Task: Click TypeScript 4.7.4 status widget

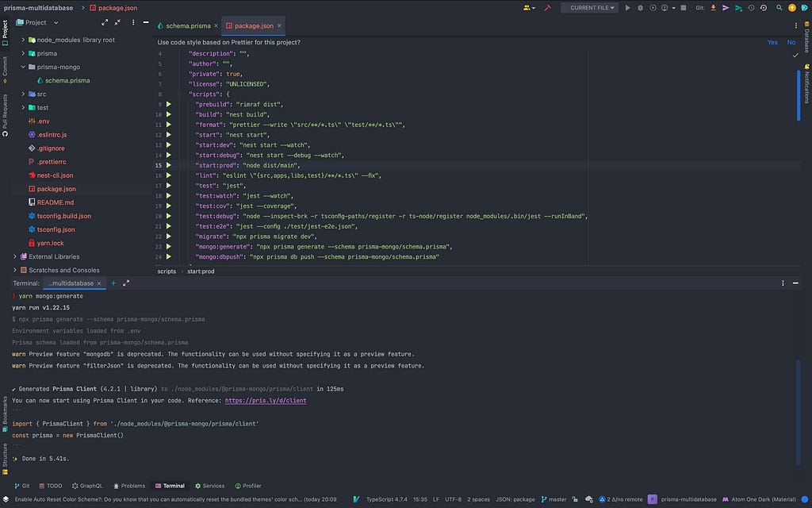Action: tap(386, 499)
